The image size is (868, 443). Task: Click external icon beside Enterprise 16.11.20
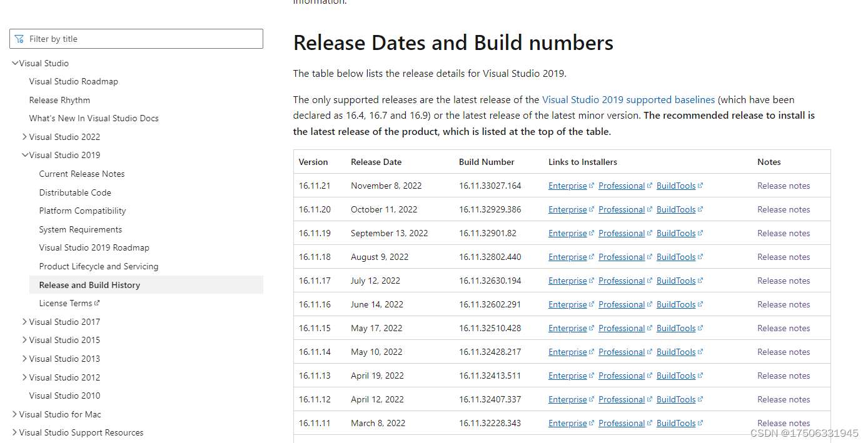[591, 209]
